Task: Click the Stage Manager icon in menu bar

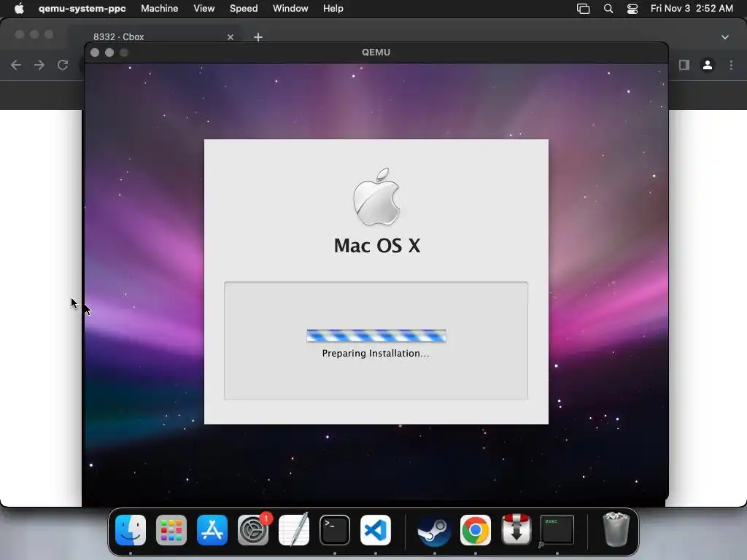Action: point(583,9)
